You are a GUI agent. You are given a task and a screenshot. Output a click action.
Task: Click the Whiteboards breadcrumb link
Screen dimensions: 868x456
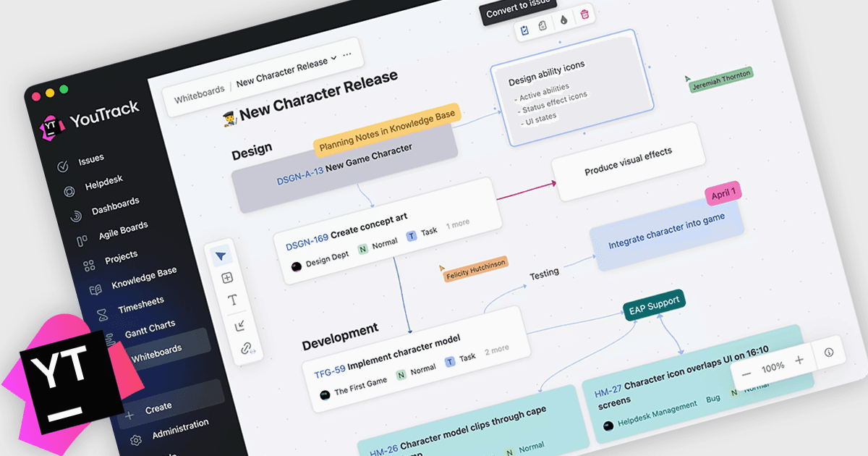[x=199, y=94]
